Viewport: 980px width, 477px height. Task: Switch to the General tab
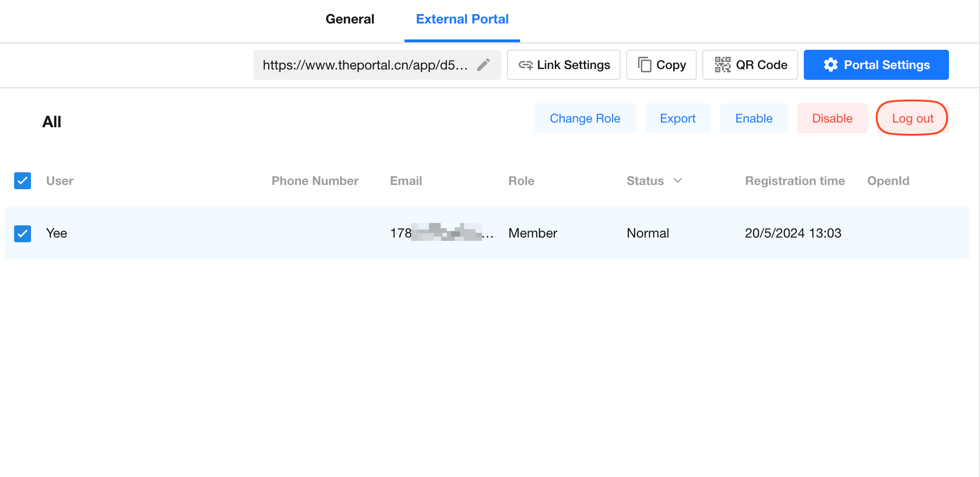[350, 19]
